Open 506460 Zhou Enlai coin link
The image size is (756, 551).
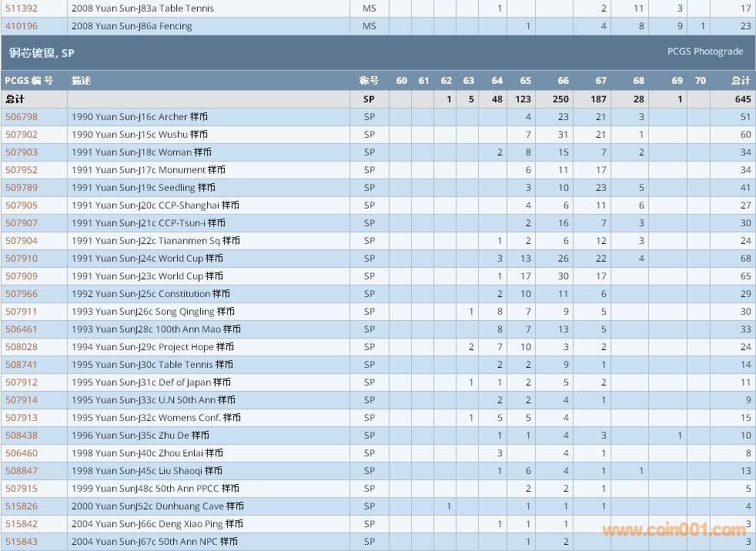(x=21, y=453)
